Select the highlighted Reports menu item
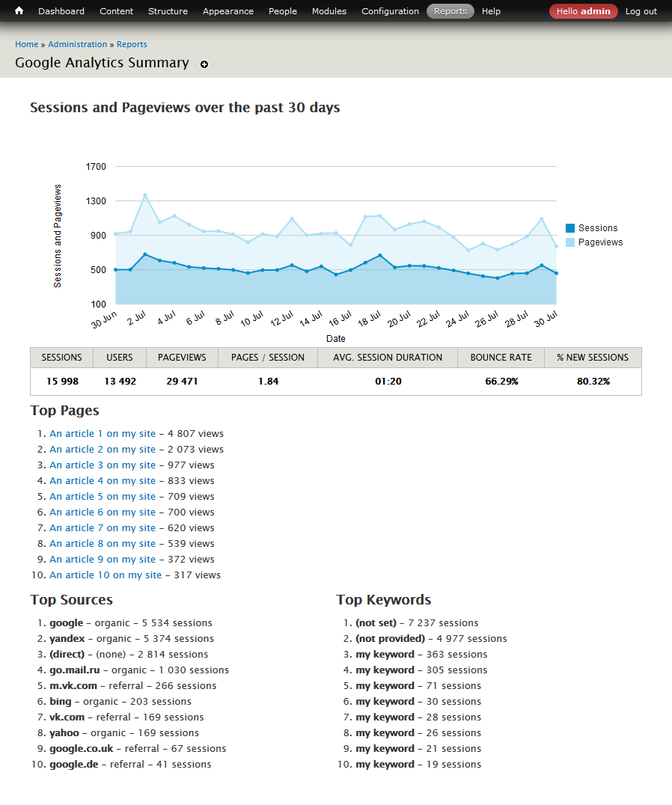 (450, 10)
